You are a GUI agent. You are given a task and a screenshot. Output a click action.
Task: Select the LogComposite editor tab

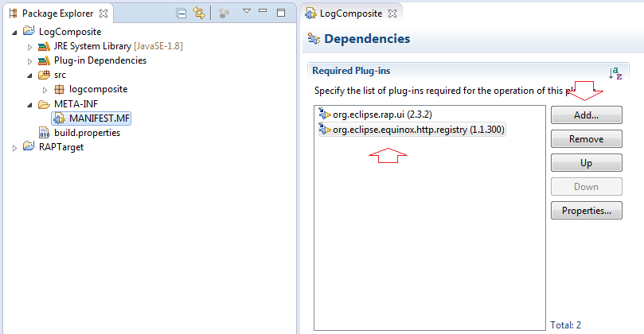tap(350, 14)
